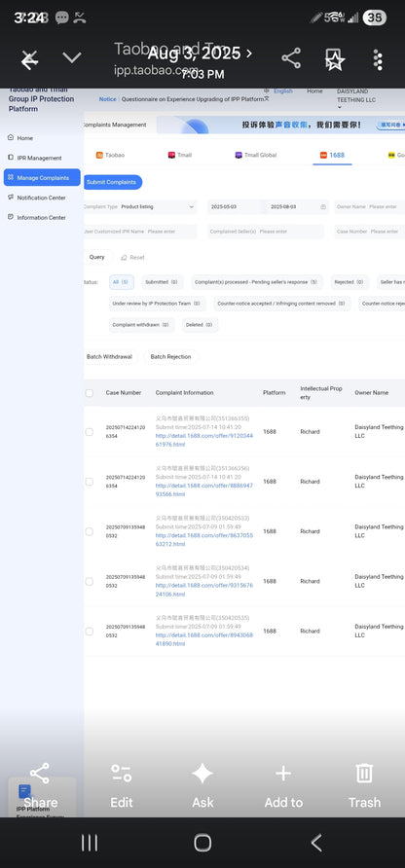This screenshot has width=405, height=868.
Task: Click the Home icon in the sidebar
Action: coord(11,137)
